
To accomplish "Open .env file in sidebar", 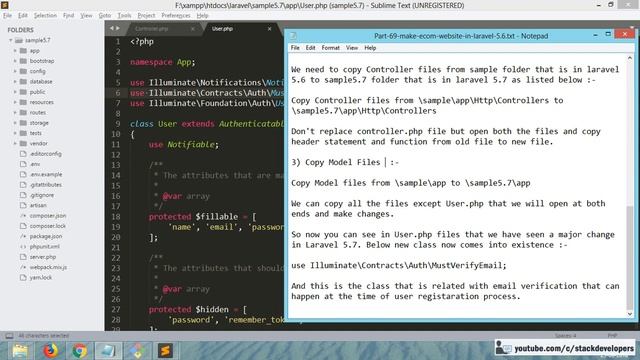I will pos(35,164).
